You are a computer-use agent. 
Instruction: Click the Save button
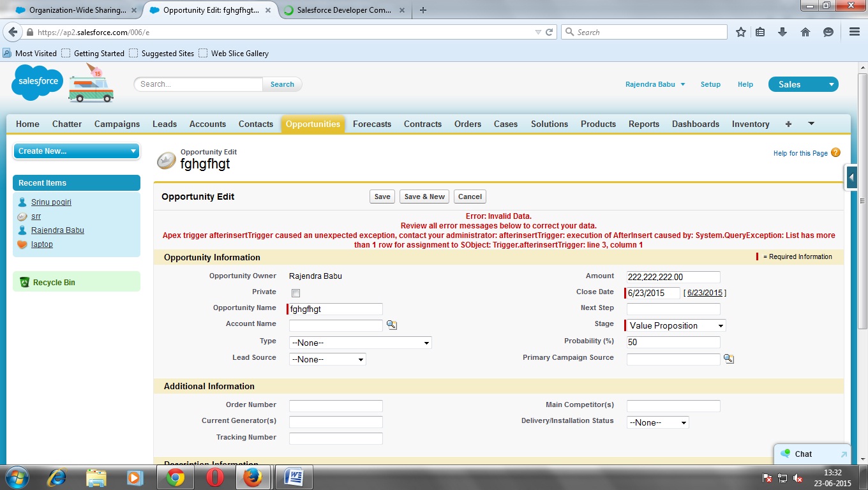point(382,197)
